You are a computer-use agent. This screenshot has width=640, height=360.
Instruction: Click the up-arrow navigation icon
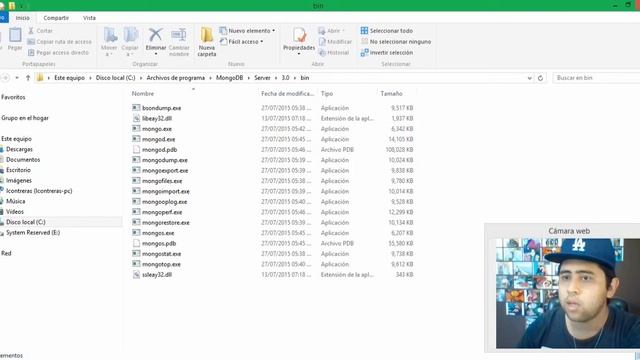pyautogui.click(x=28, y=78)
